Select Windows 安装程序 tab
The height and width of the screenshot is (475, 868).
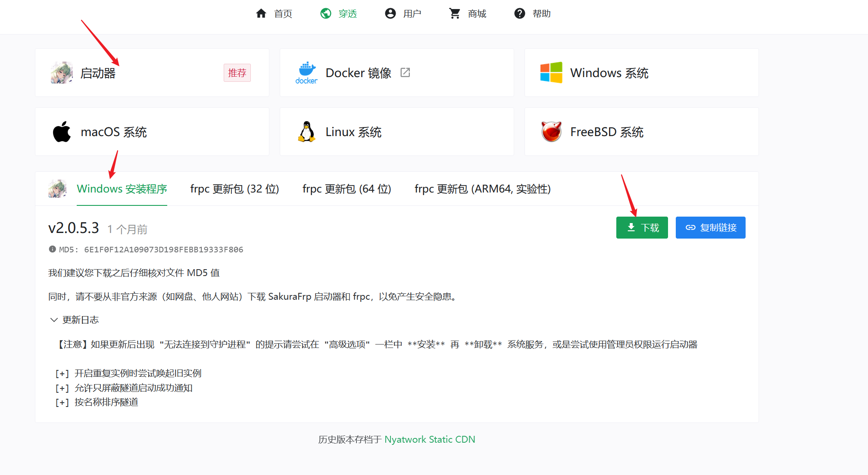tap(122, 189)
